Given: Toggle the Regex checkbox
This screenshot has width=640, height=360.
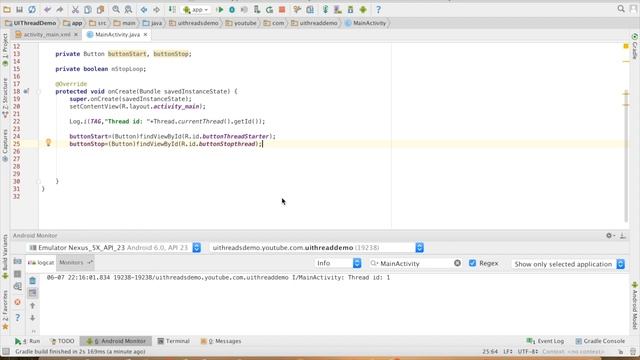Looking at the screenshot, I should click(x=472, y=263).
